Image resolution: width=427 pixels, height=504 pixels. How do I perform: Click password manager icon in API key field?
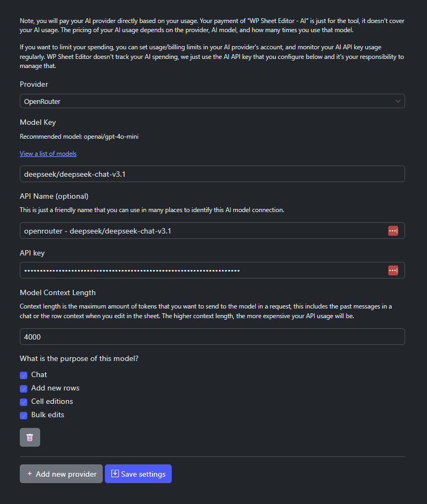[393, 270]
